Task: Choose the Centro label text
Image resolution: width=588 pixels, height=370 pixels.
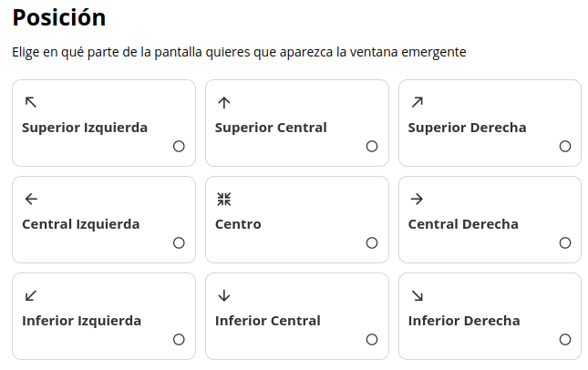Action: [238, 224]
